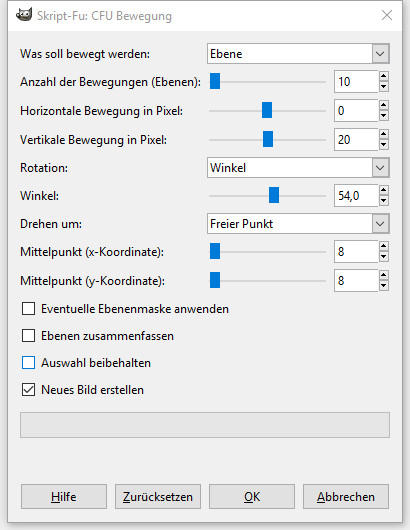This screenshot has width=410, height=530.
Task: Expand the Rotation dropdown showing Winkel
Action: pyautogui.click(x=298, y=168)
